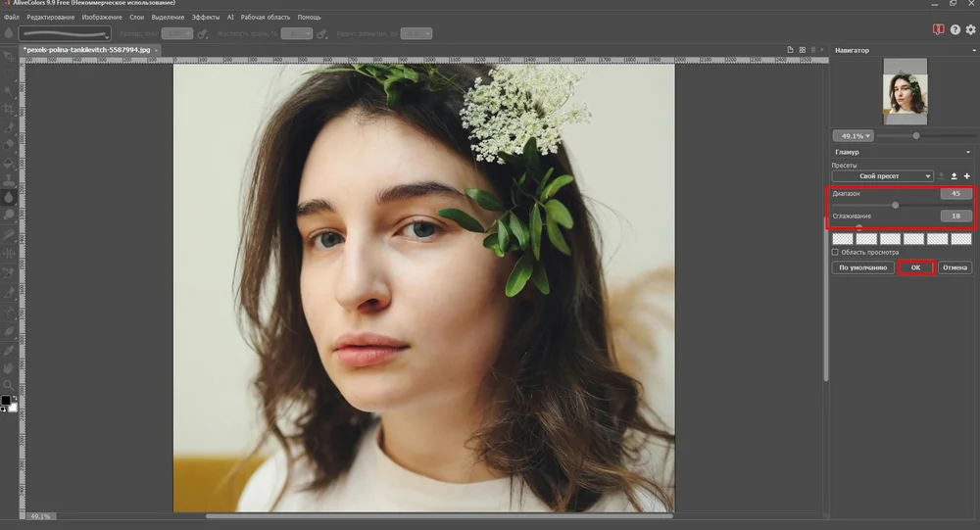Select the Zoom magnifier tool
The height and width of the screenshot is (530, 980).
point(8,386)
